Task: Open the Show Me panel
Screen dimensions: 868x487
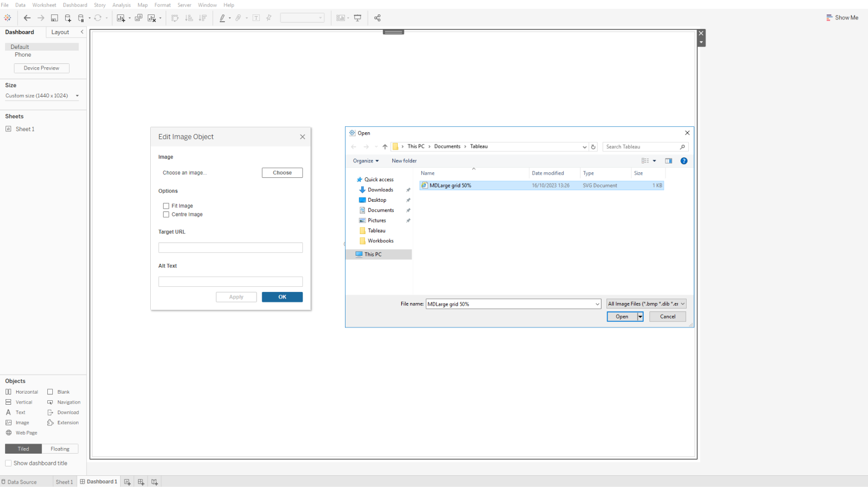Action: point(842,17)
